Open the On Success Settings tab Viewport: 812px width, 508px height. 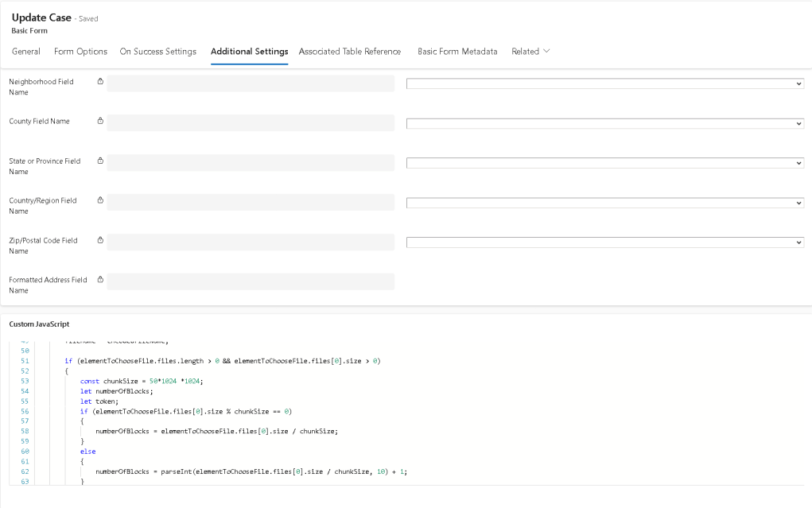[157, 51]
